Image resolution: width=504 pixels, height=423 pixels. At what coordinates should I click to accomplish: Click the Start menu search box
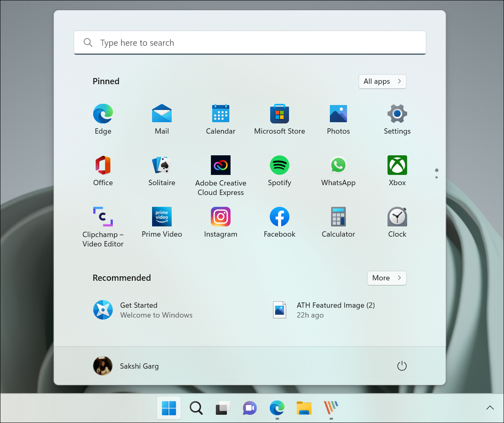tap(250, 43)
